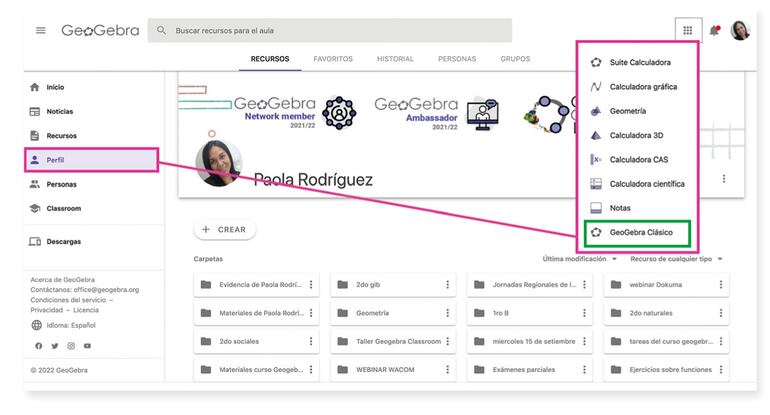Open the hamburger navigation menu
770x415 pixels.
coord(41,30)
